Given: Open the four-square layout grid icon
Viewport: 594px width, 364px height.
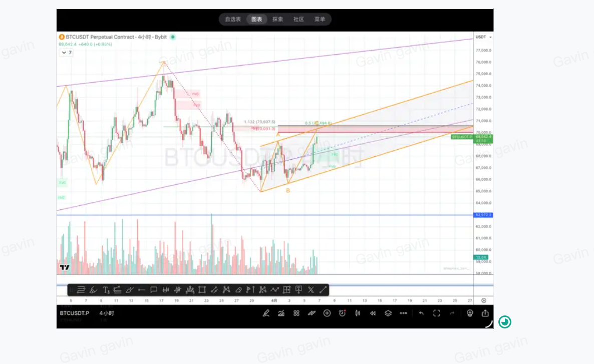Looking at the screenshot, I should click(x=296, y=313).
